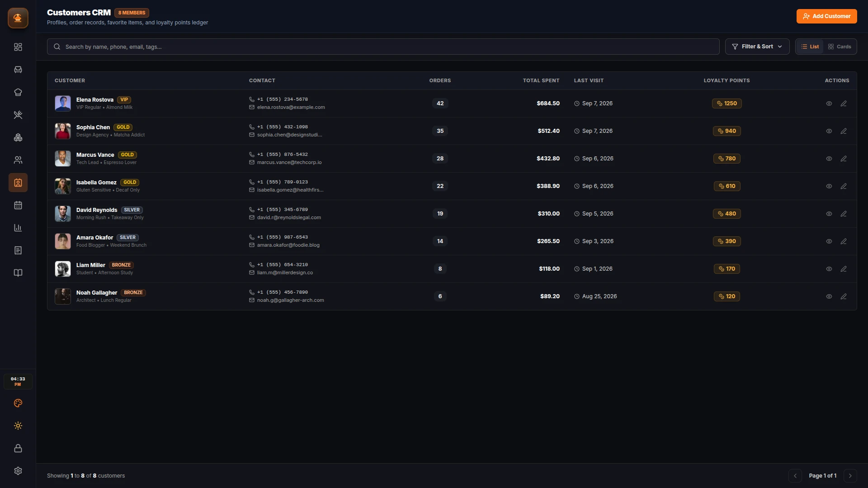Image resolution: width=868 pixels, height=488 pixels.
Task: Click the app logo at top left
Action: [x=18, y=18]
